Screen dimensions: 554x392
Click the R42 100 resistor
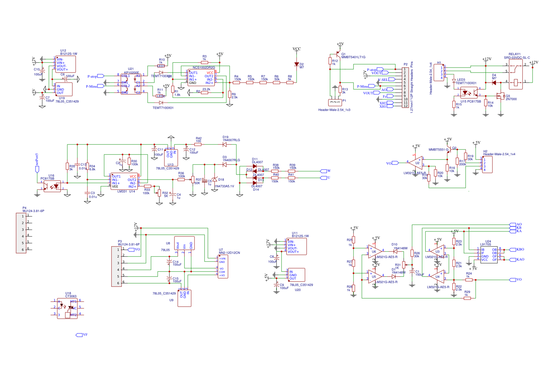(x=198, y=144)
